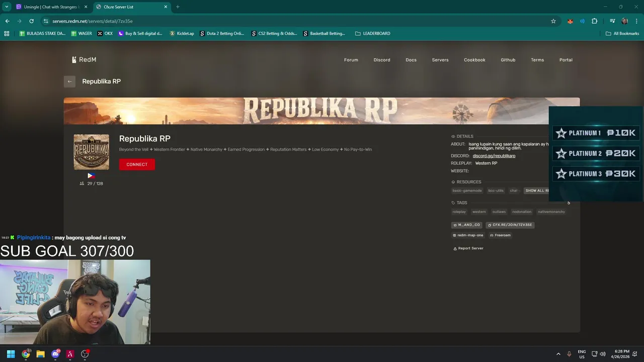Open Cookbook in the navigation
The width and height of the screenshot is (644, 362).
click(x=474, y=60)
